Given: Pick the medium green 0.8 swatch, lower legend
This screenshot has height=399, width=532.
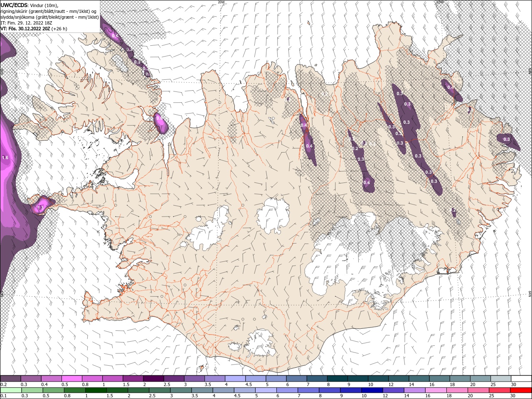Looking at the screenshot, I should tap(74, 390).
